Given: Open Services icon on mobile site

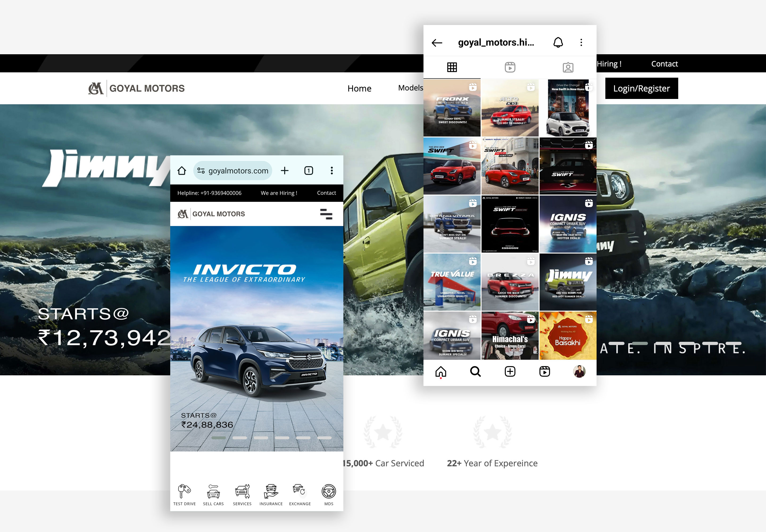Looking at the screenshot, I should tap(242, 495).
